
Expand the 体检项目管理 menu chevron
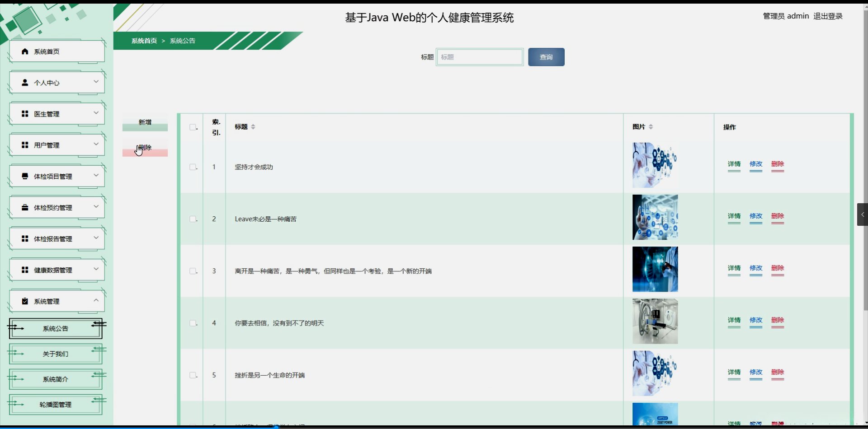pos(96,175)
